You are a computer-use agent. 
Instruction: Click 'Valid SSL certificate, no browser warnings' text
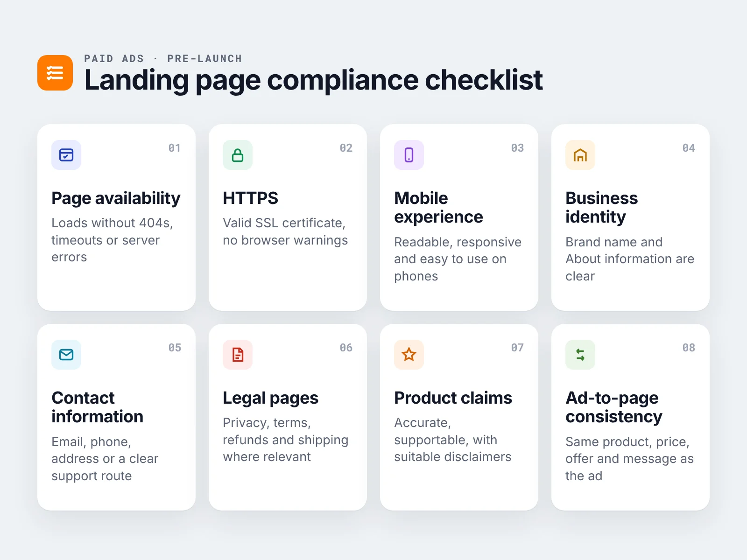[x=285, y=232]
